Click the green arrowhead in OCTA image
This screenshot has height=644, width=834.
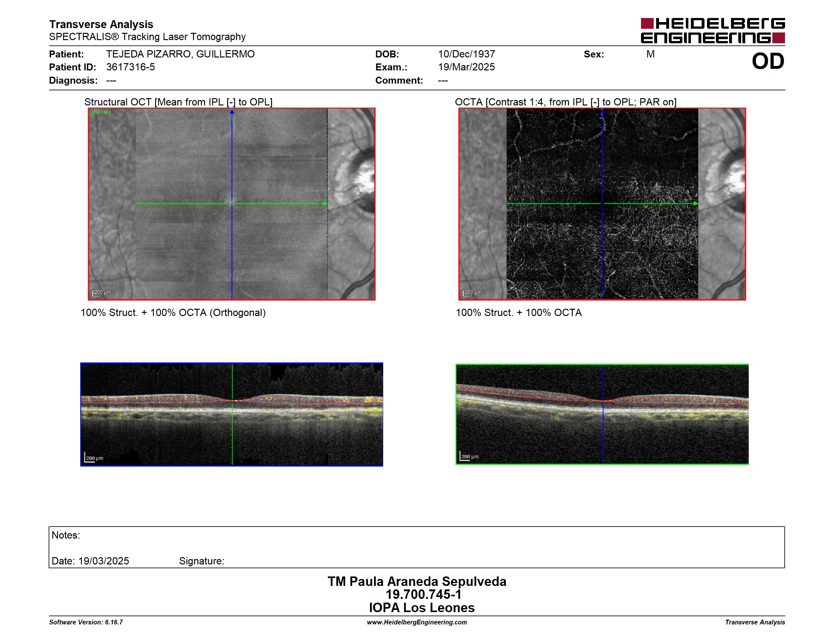point(696,204)
